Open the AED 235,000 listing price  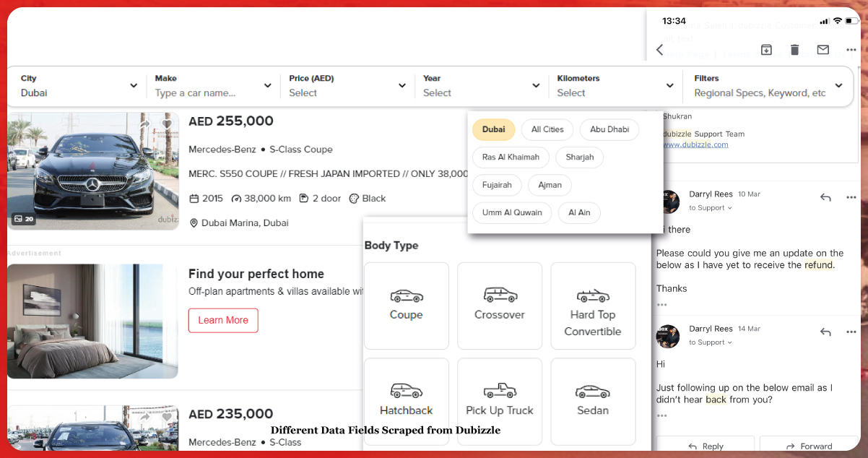click(x=231, y=414)
